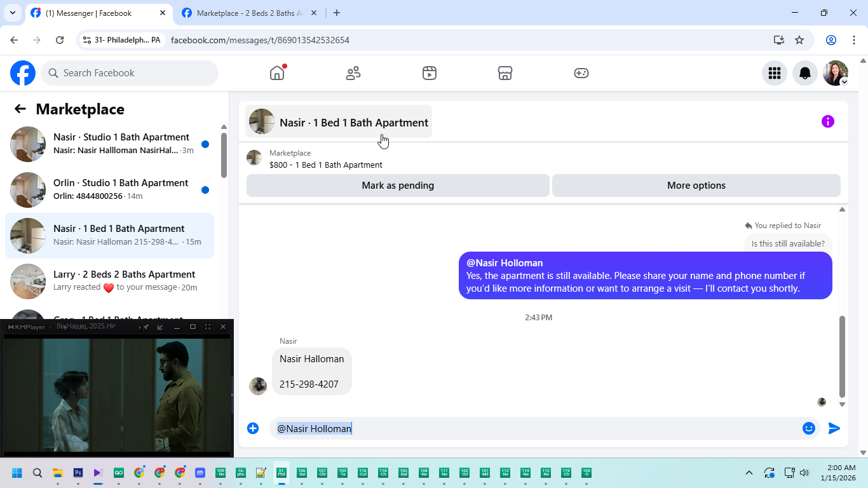Expand the system tray hidden icons chevron
The width and height of the screenshot is (868, 488).
click(749, 473)
